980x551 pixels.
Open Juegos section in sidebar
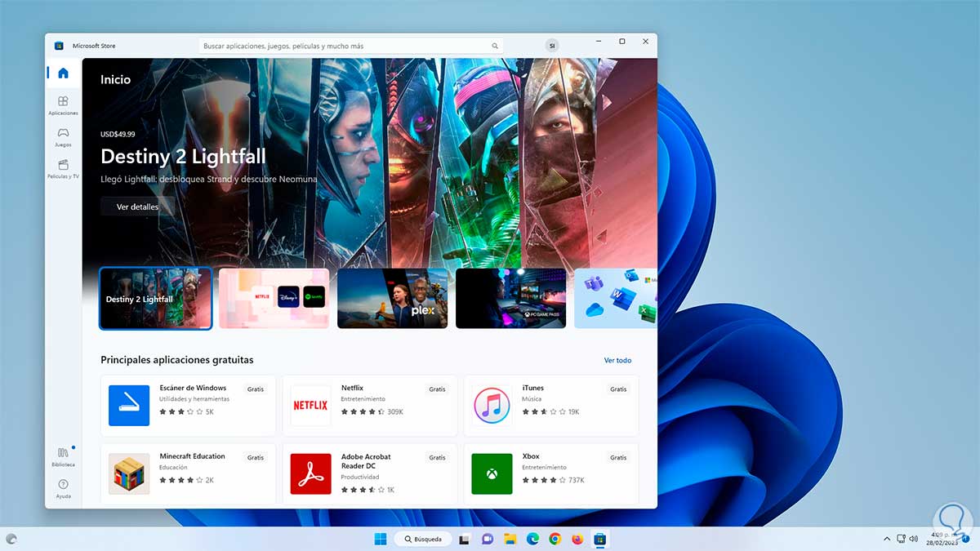click(63, 137)
